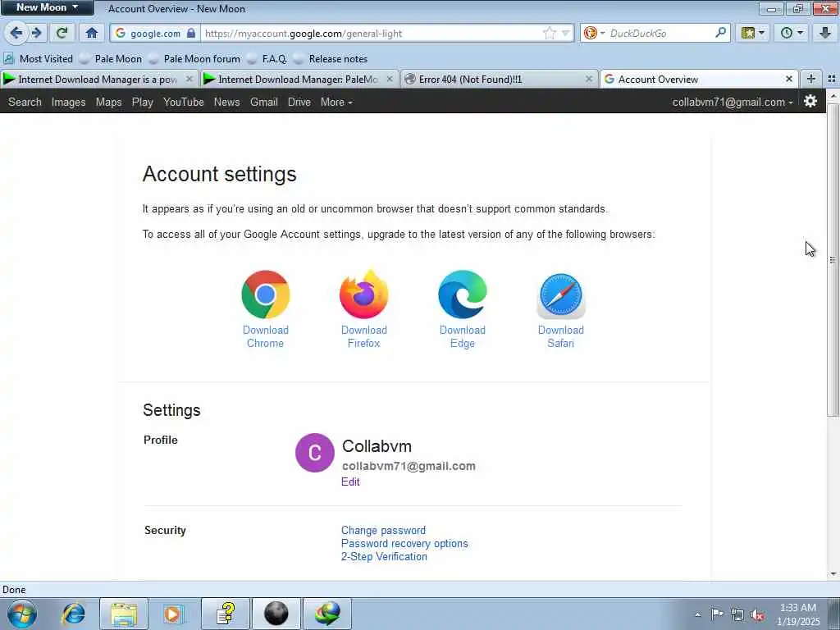This screenshot has width=840, height=630.
Task: Open Most Visited bookmarks folder
Action: click(x=38, y=59)
